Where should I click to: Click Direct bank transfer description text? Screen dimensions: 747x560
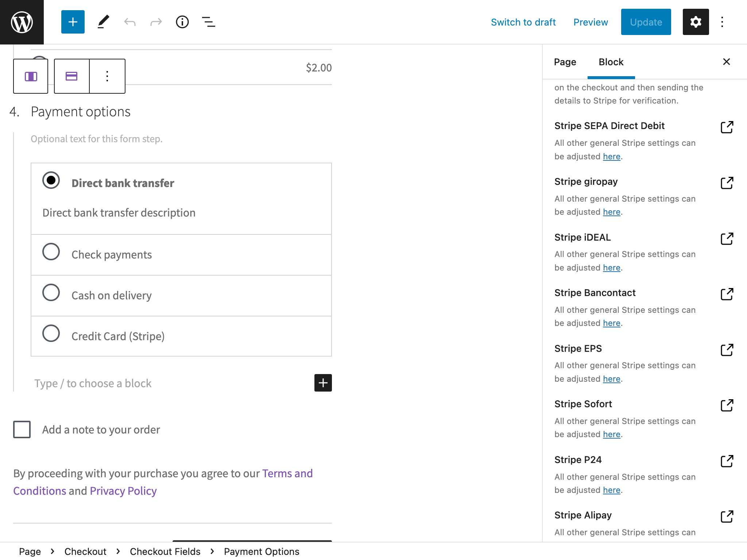[119, 213]
